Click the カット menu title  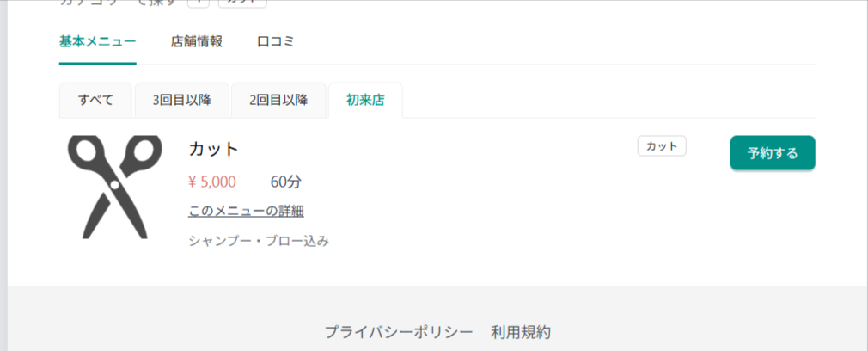point(213,149)
